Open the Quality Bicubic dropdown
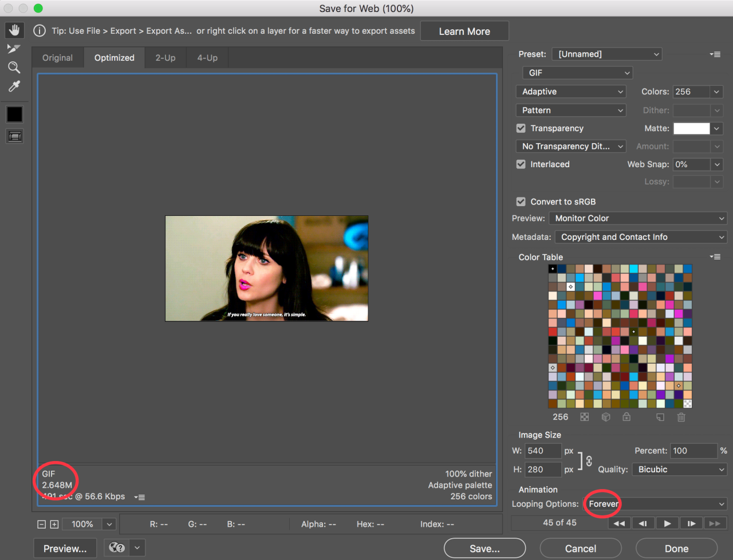Screen dimensions: 733x560 [x=680, y=470]
